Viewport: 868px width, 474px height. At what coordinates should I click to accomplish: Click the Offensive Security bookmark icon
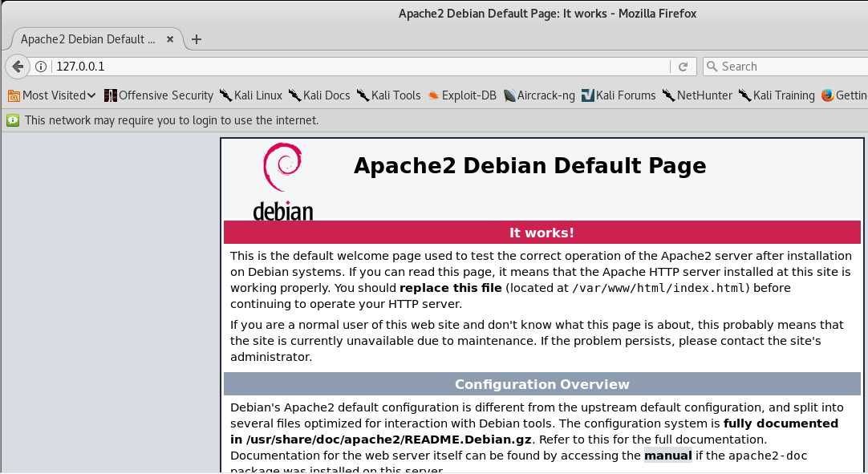pyautogui.click(x=110, y=95)
